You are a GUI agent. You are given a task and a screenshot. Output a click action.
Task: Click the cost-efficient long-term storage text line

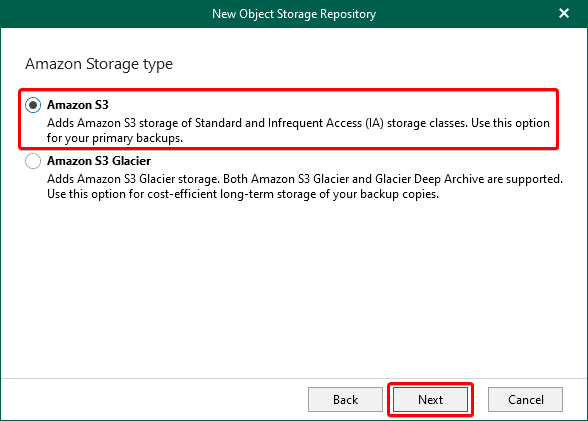click(x=243, y=194)
